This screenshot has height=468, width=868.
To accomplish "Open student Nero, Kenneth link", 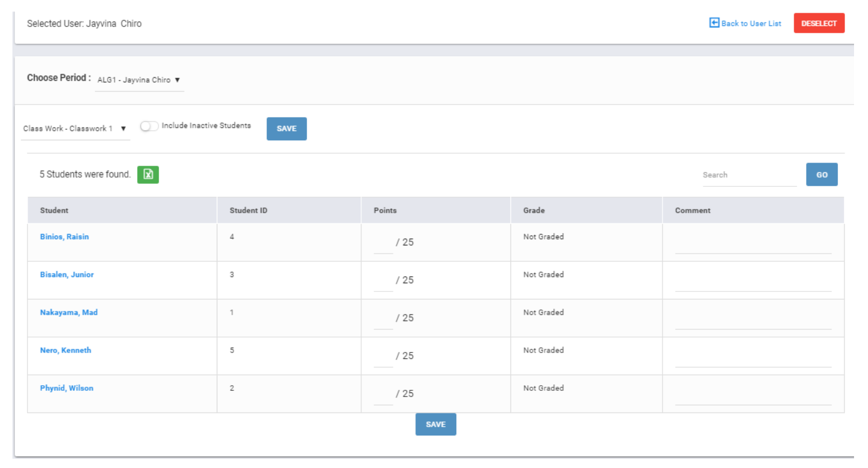I will pyautogui.click(x=65, y=350).
